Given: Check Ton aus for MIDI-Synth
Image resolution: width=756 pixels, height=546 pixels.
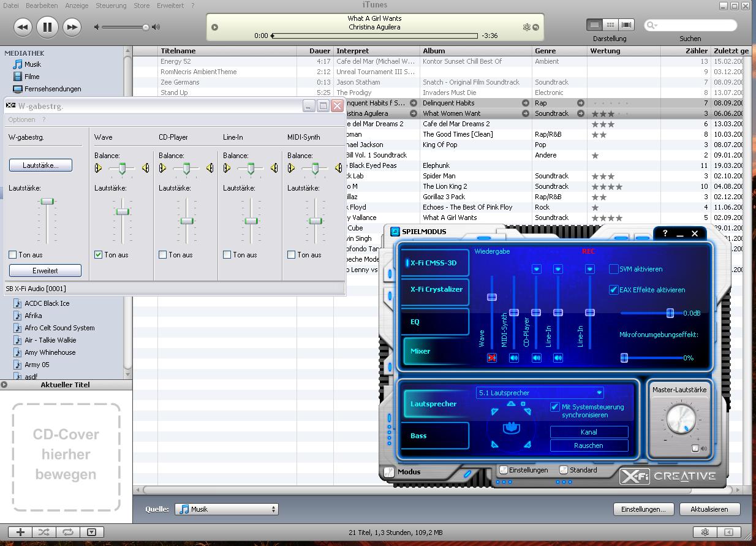Looking at the screenshot, I should pos(292,255).
